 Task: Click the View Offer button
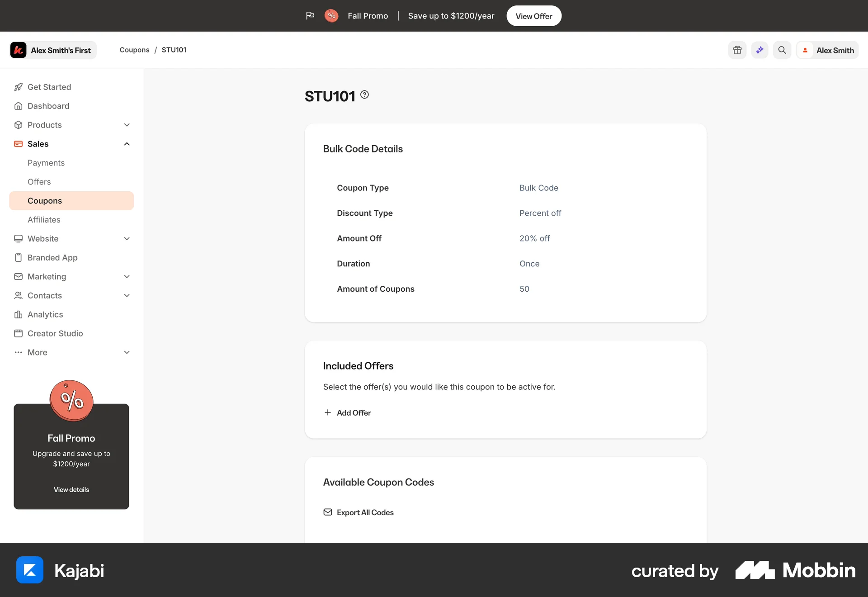point(534,16)
